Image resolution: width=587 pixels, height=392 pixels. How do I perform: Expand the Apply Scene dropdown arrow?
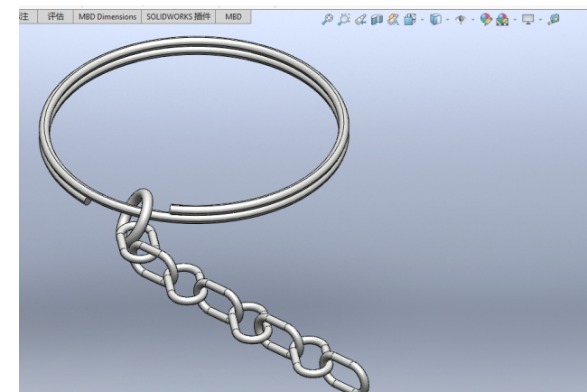point(515,20)
